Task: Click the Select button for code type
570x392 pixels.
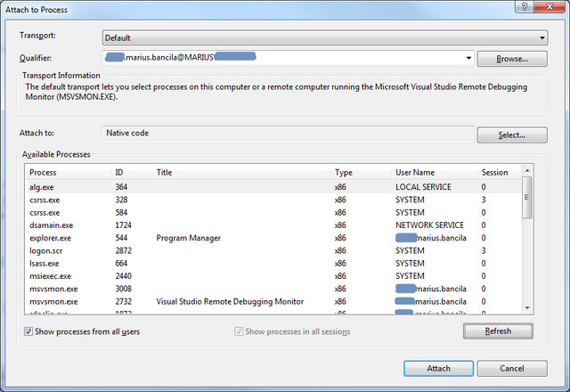Action: [x=511, y=135]
